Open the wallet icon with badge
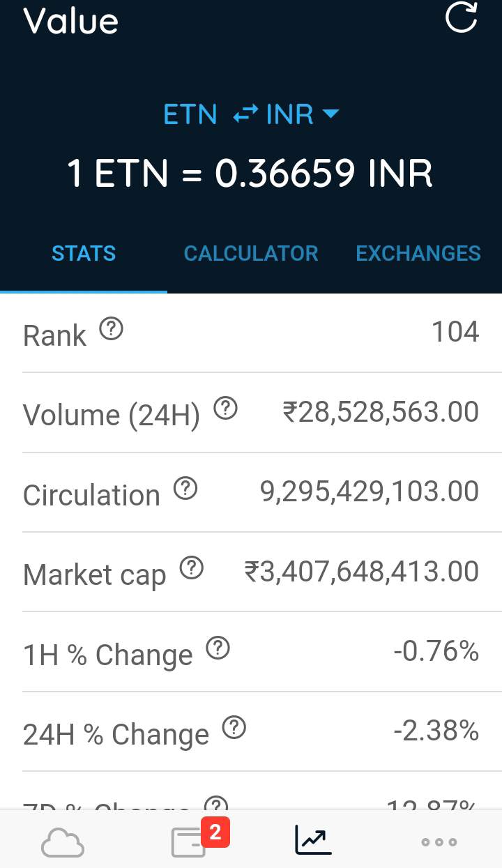Viewport: 502px width, 868px height. click(x=190, y=841)
